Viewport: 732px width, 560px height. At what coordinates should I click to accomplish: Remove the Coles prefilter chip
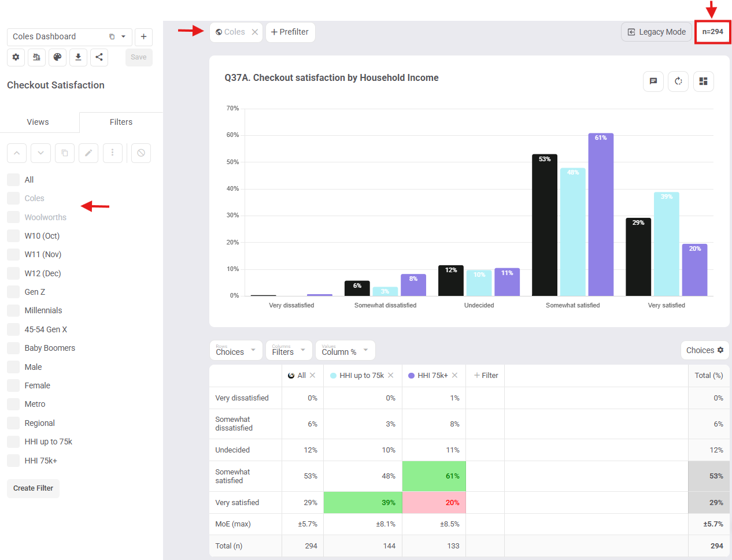click(x=255, y=32)
